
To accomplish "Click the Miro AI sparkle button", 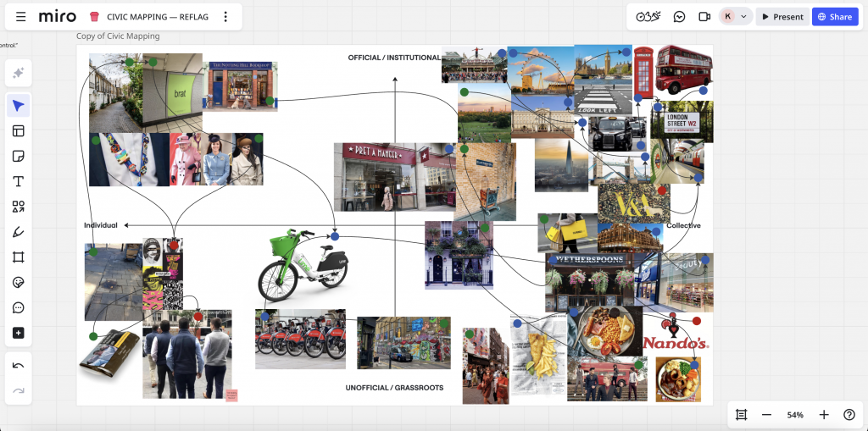I will 19,73.
